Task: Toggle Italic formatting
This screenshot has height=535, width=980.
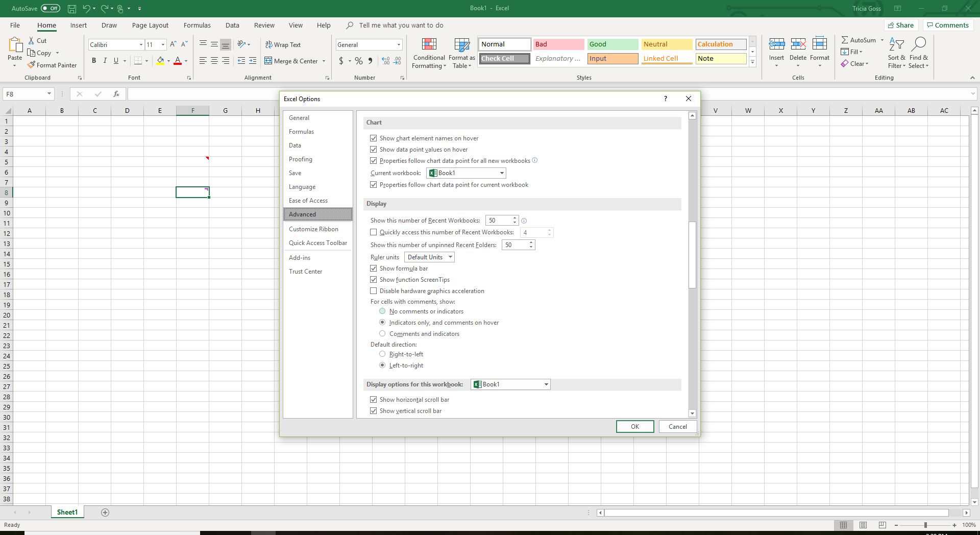Action: 105,61
